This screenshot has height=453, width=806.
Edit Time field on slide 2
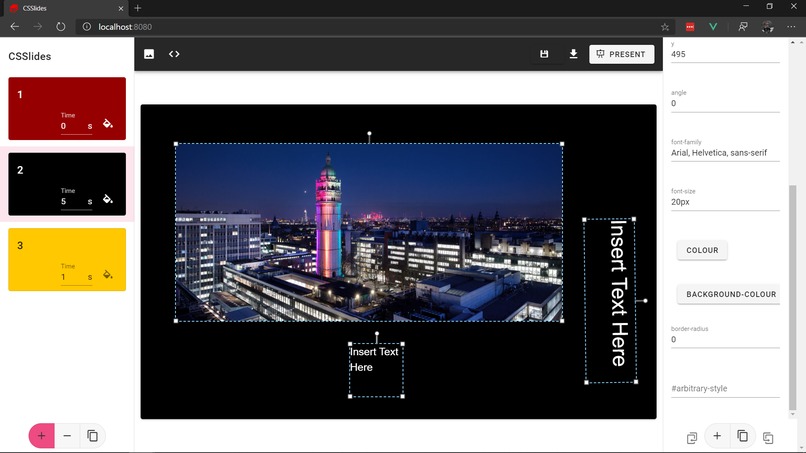tap(76, 202)
